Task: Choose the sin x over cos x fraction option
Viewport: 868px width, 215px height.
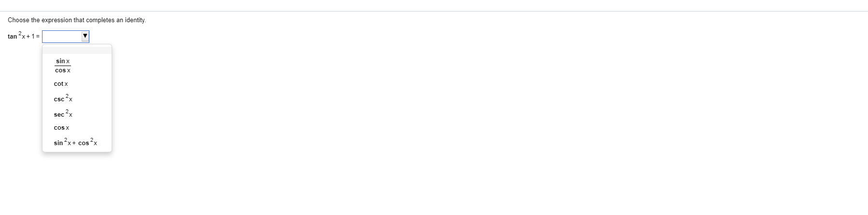Action: [63, 66]
